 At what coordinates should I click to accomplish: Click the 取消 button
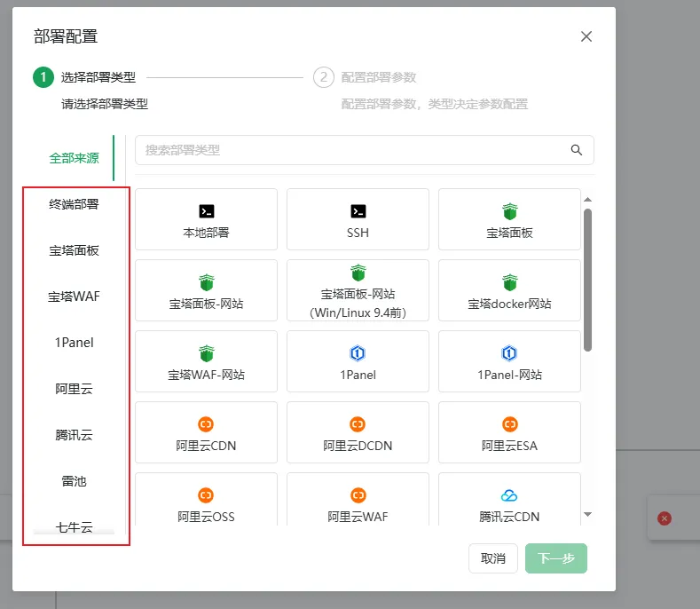pos(493,558)
